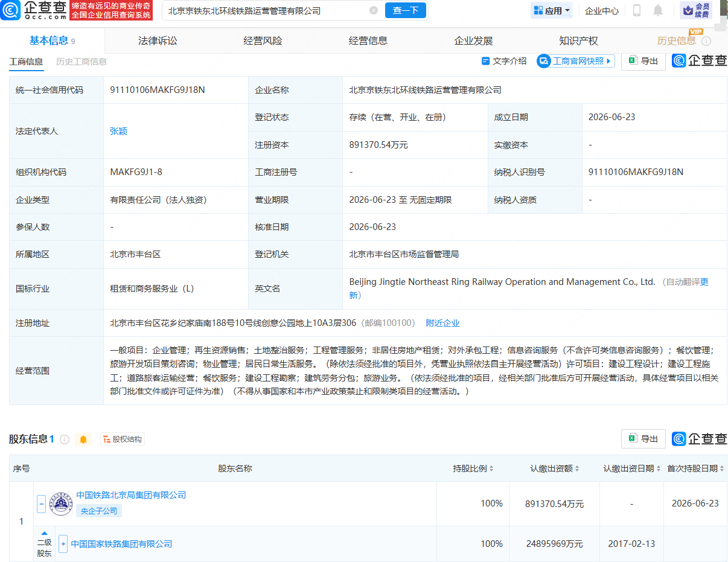Image resolution: width=728 pixels, height=562 pixels.
Task: Switch to the 法律诉讼 tab
Action: [x=158, y=41]
